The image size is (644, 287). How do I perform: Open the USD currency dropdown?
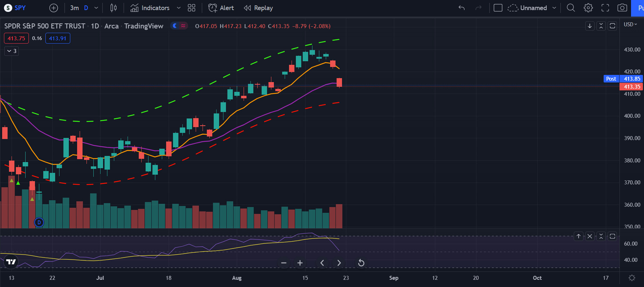click(x=631, y=24)
